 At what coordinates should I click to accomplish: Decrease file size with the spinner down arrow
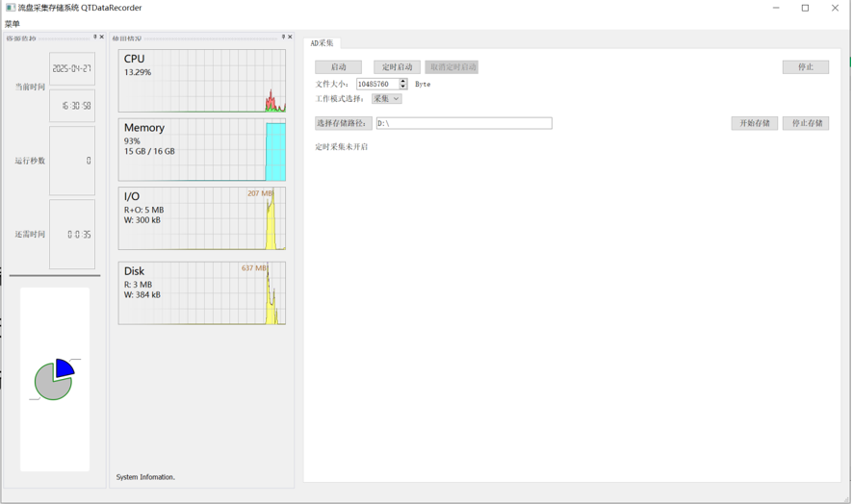tap(403, 88)
